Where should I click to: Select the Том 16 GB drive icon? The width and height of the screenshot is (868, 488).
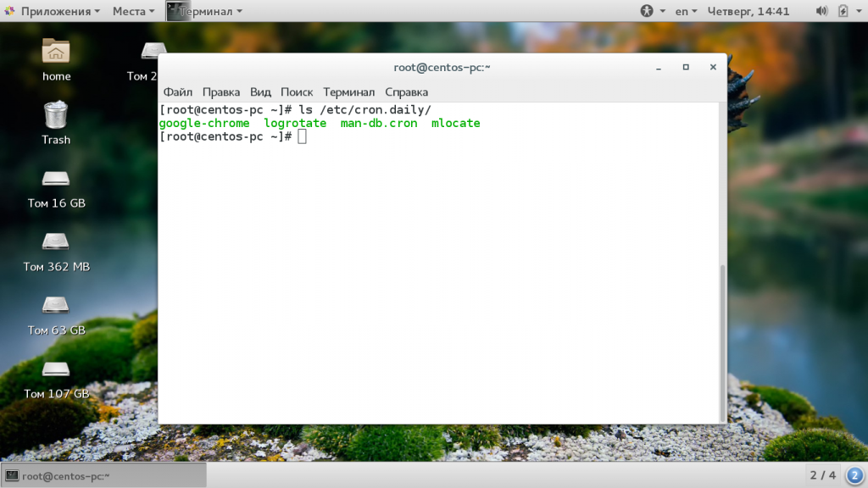pos(56,179)
